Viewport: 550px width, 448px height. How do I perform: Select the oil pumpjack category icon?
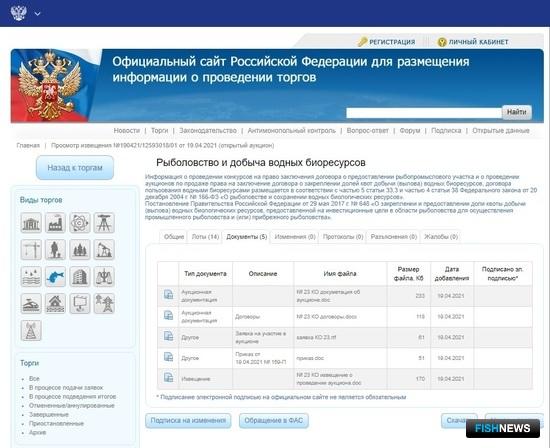click(x=104, y=250)
